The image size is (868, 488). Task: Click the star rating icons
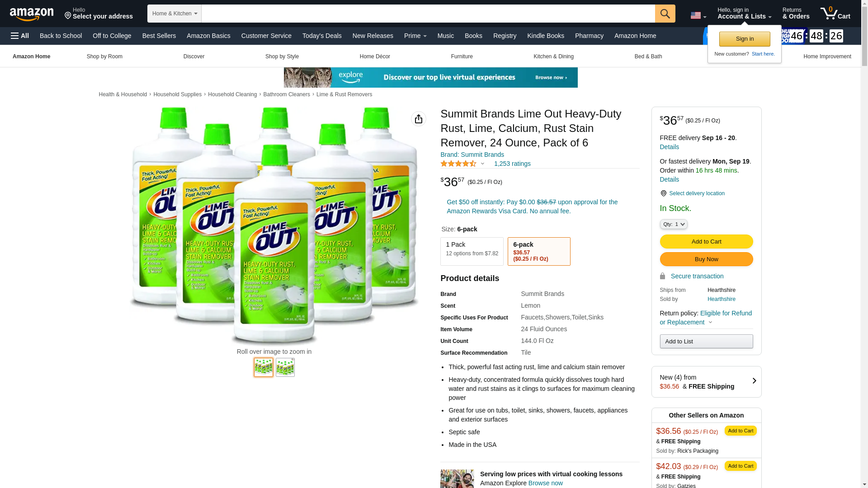coord(458,164)
